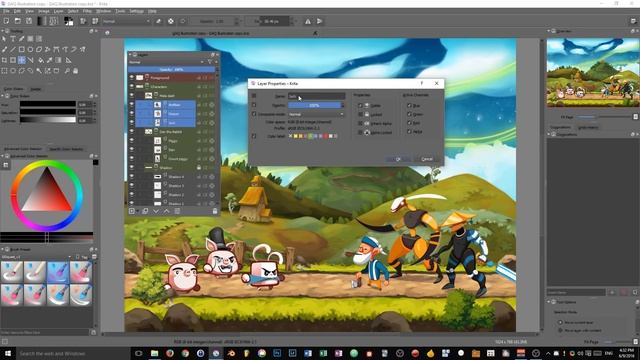640x360 pixels.
Task: Click the foreground/background color selector
Action: pyautogui.click(x=69, y=21)
